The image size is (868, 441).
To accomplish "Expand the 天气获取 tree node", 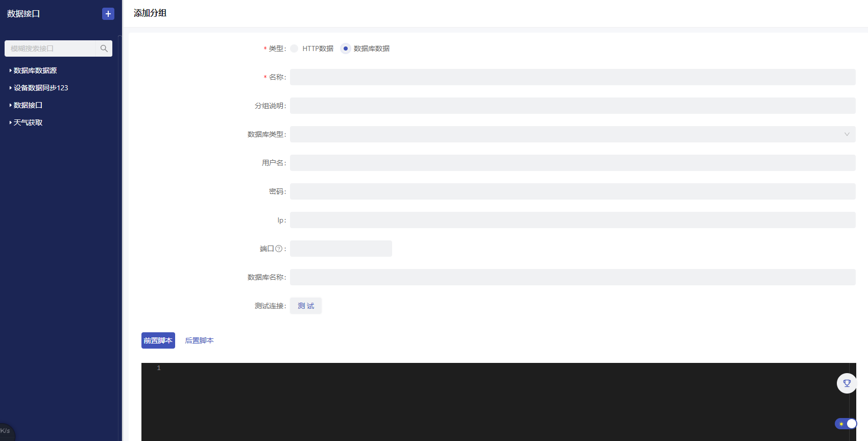I will 10,122.
